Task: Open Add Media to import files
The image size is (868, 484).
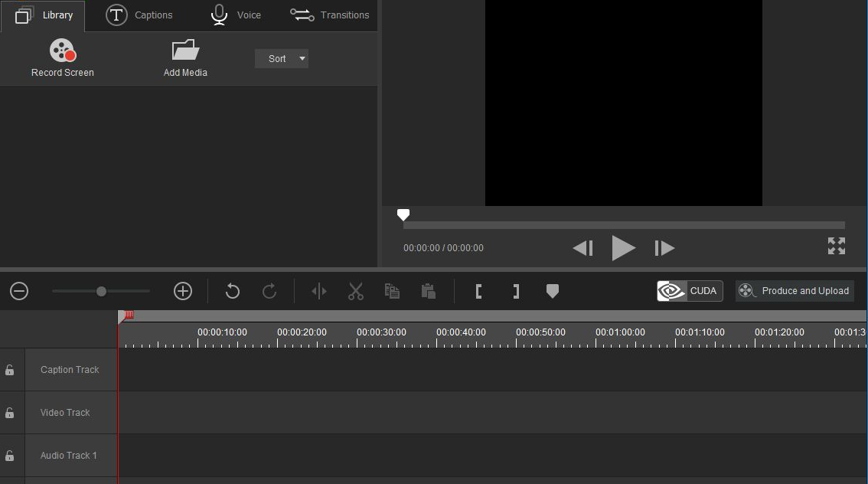Action: point(185,57)
